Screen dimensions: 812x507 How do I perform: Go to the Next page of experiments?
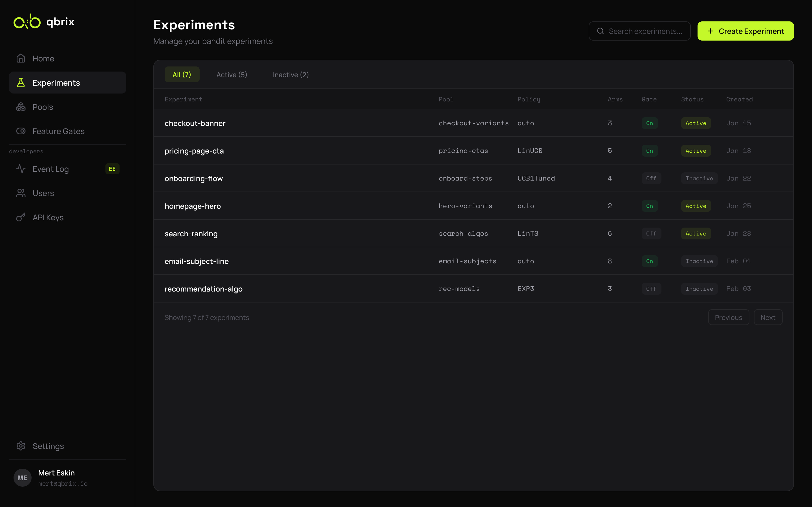click(x=768, y=317)
